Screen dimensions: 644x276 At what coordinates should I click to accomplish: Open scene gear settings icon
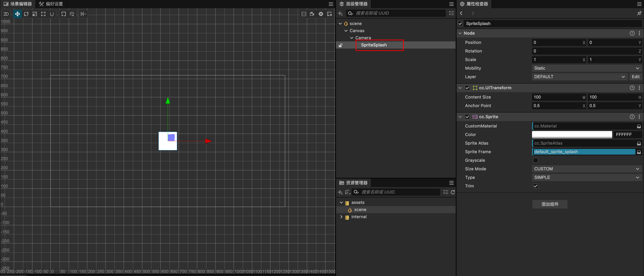[x=321, y=14]
